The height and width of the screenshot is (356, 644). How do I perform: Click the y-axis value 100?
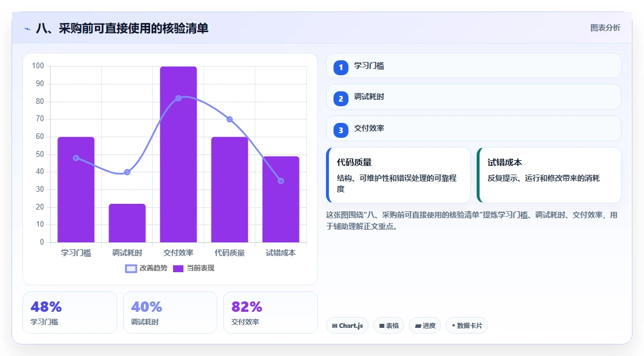[38, 66]
